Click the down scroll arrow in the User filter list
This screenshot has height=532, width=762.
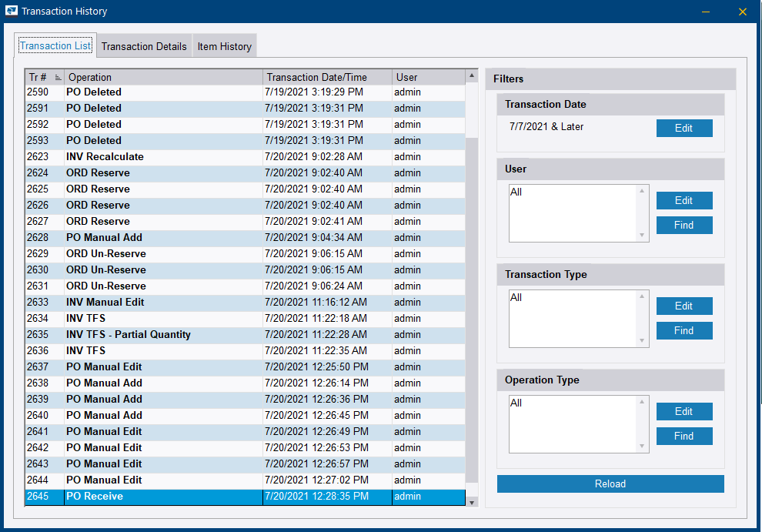click(643, 236)
